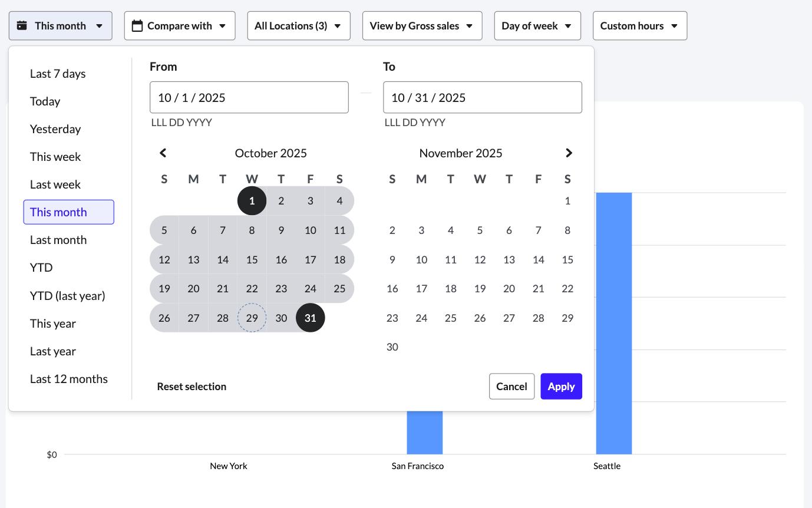
Task: Select the Last 7 days preset
Action: [57, 73]
